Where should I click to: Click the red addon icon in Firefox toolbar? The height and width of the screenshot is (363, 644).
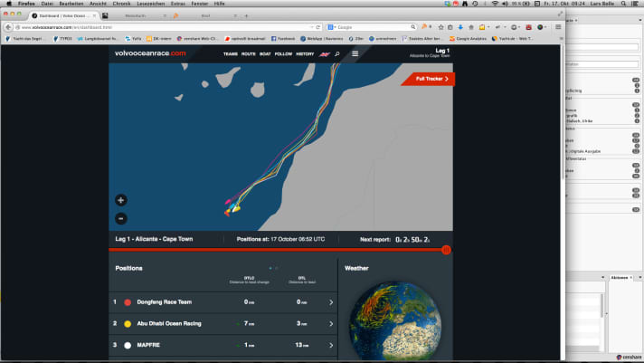(x=528, y=27)
